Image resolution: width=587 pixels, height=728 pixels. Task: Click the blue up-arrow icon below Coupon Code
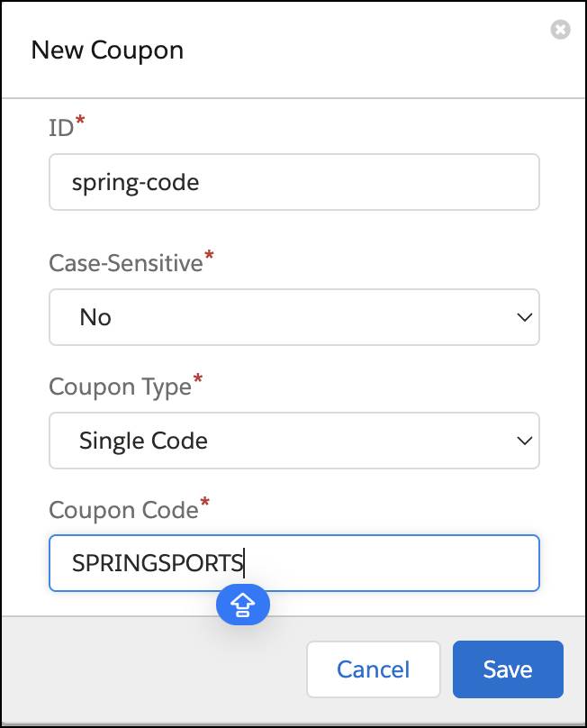[x=243, y=606]
